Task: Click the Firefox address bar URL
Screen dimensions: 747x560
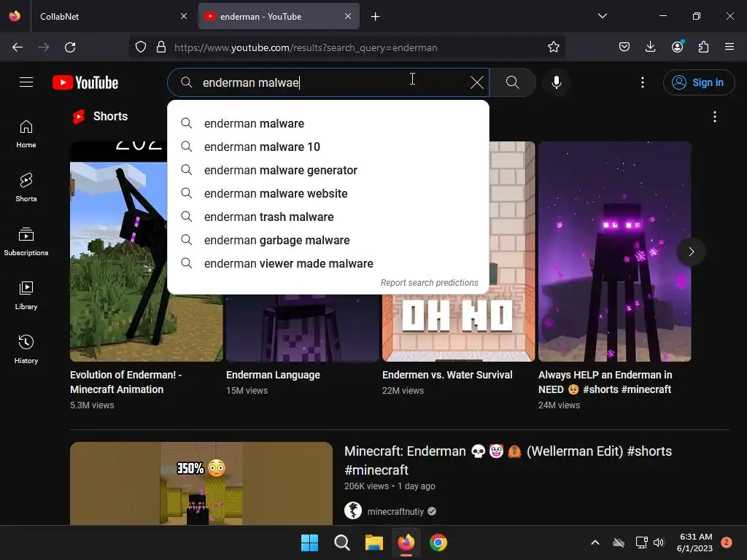Action: (306, 47)
